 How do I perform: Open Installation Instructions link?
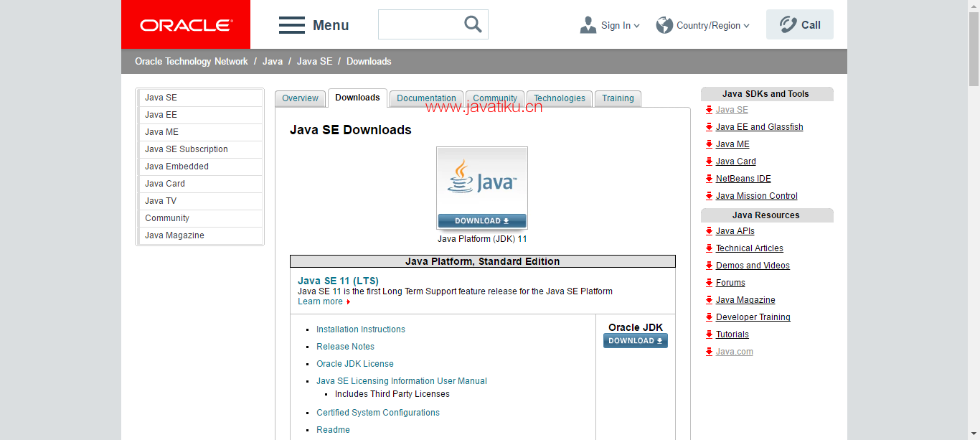[361, 329]
